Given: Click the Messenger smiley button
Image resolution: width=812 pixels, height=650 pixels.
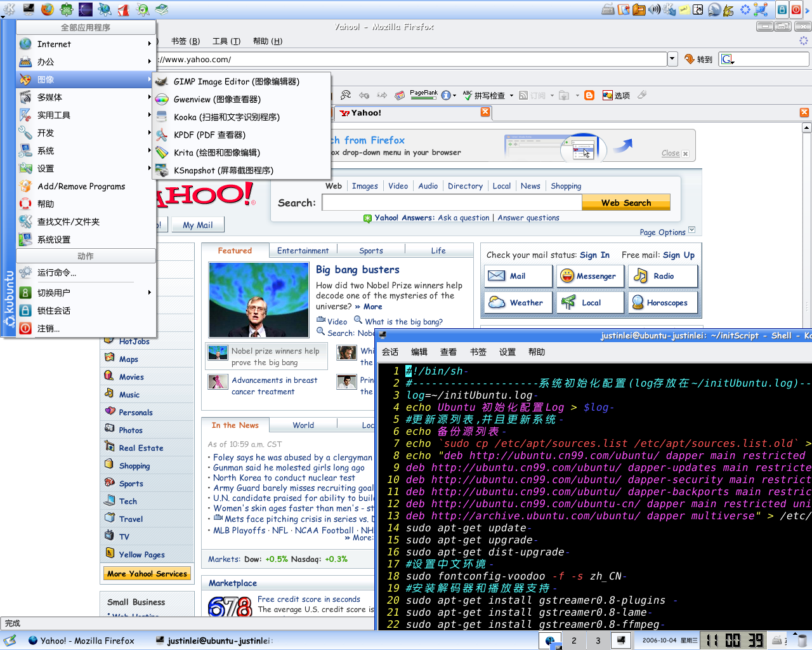Looking at the screenshot, I should point(589,276).
